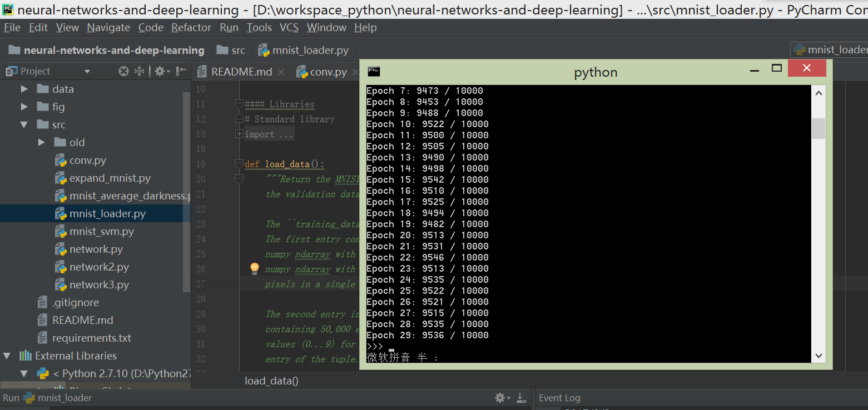Minimize the python console window
Screen dimensions: 868x410
pyautogui.click(x=755, y=69)
